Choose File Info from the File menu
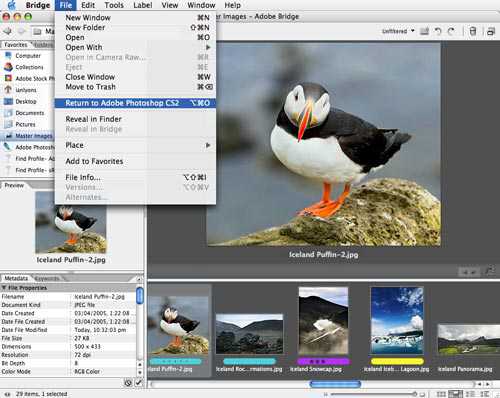500x398 pixels. coord(135,177)
